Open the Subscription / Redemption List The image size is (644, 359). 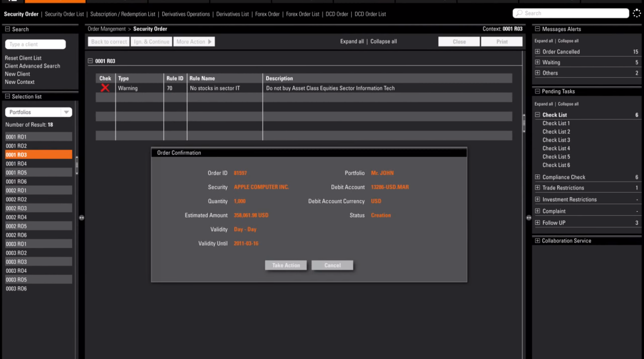click(x=123, y=14)
